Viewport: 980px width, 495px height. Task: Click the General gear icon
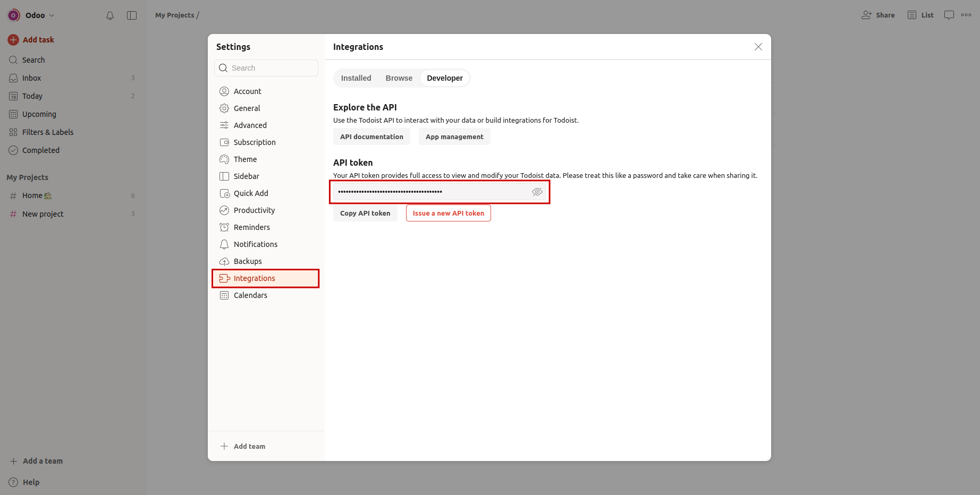click(224, 108)
